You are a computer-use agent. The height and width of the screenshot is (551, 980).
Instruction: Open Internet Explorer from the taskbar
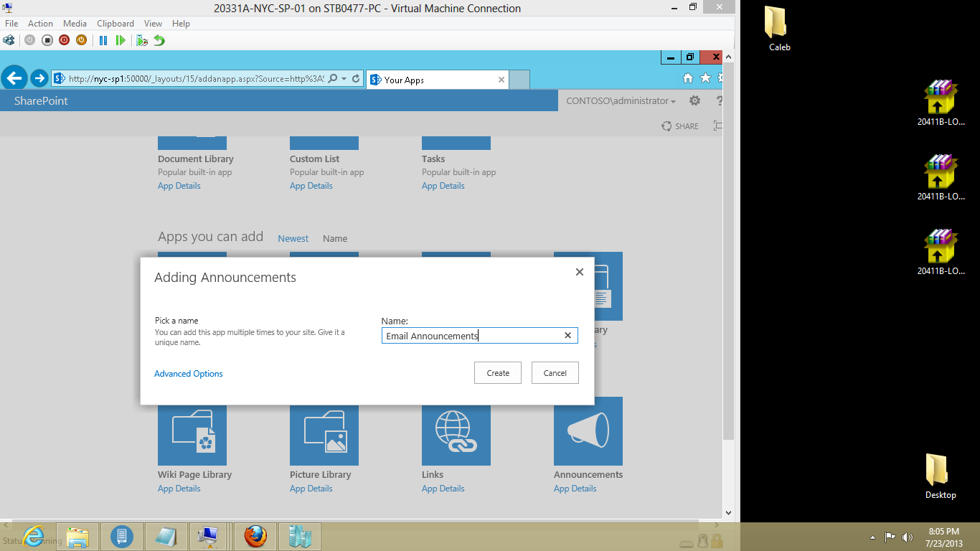(33, 536)
